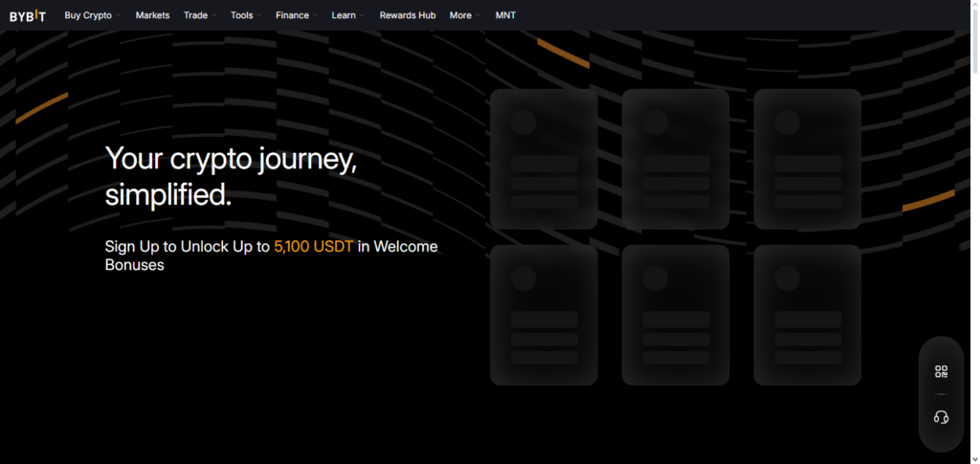Click the 5,100 USDT bonus text
This screenshot has width=980, height=464.
pyautogui.click(x=314, y=247)
